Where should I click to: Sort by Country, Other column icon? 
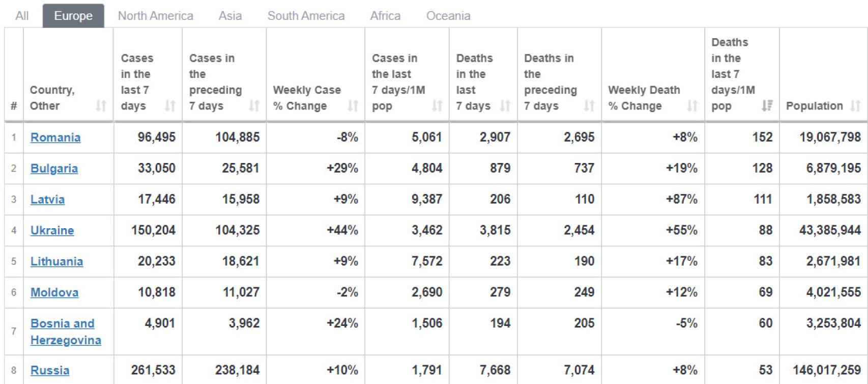click(101, 106)
